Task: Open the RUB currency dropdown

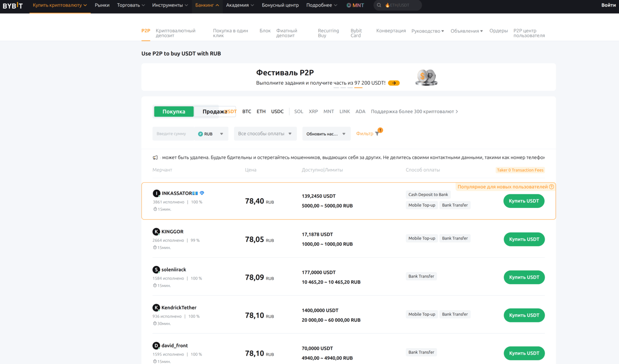Action: click(x=211, y=134)
